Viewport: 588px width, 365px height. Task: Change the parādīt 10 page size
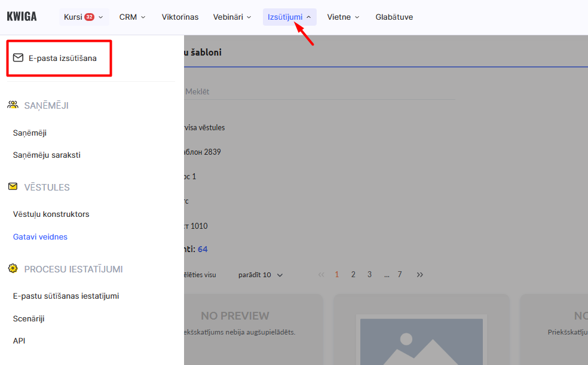point(261,275)
